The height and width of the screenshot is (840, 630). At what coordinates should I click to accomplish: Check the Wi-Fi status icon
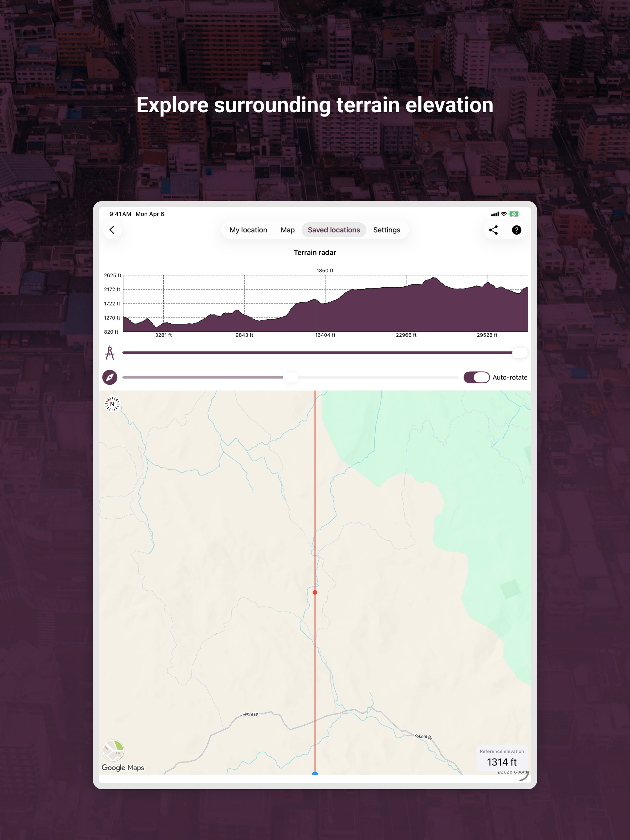point(504,214)
